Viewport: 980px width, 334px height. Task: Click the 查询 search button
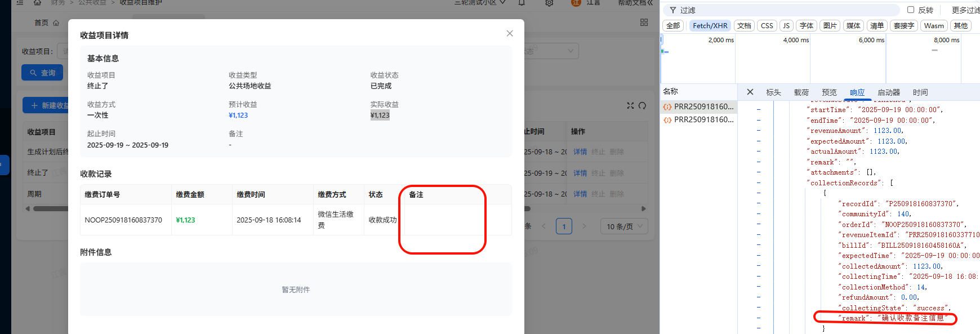click(x=42, y=73)
